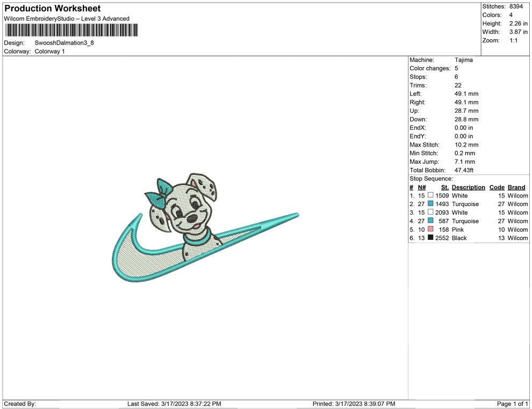Click the Stops value '6'

click(456, 77)
